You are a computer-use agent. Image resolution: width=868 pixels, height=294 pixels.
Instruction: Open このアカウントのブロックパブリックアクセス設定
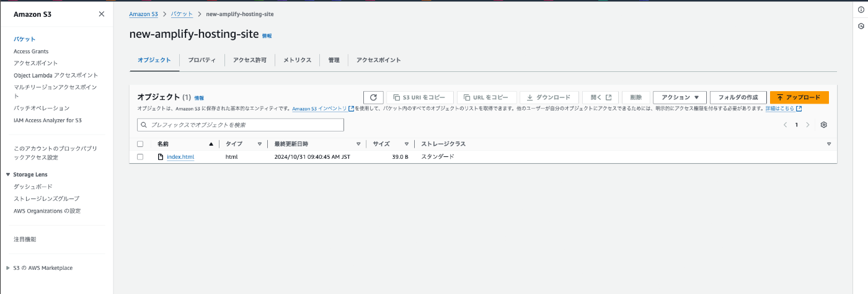[x=55, y=153]
